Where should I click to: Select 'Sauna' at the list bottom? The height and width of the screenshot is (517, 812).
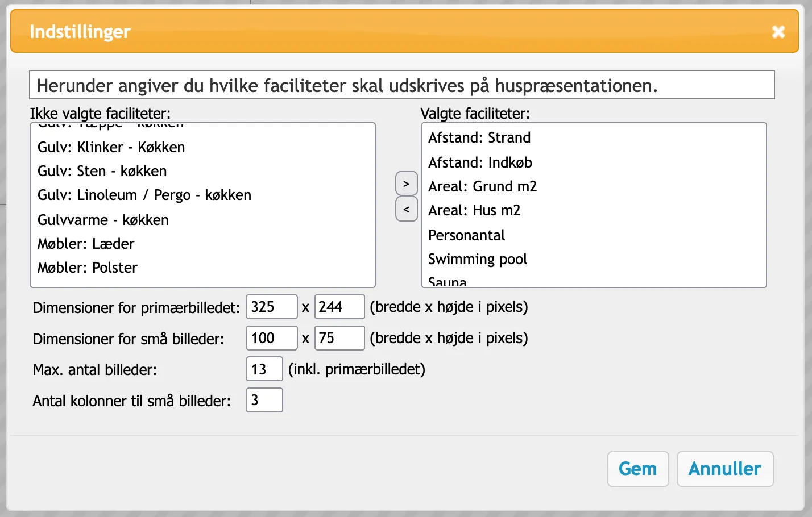(448, 281)
